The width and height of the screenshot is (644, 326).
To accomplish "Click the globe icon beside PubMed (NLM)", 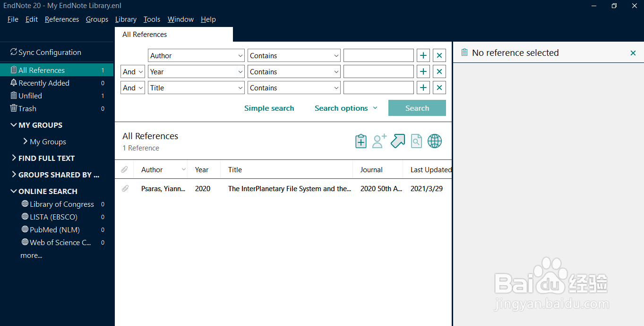I will 25,229.
